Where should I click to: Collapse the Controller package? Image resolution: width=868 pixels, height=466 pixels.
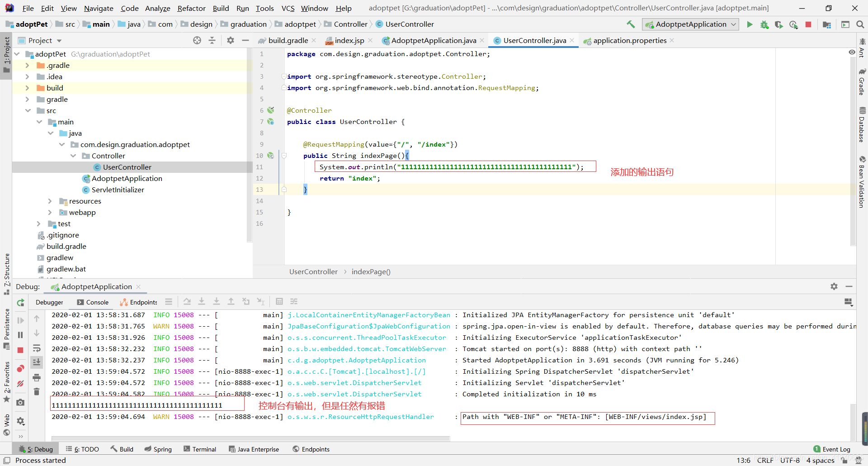pyautogui.click(x=73, y=156)
